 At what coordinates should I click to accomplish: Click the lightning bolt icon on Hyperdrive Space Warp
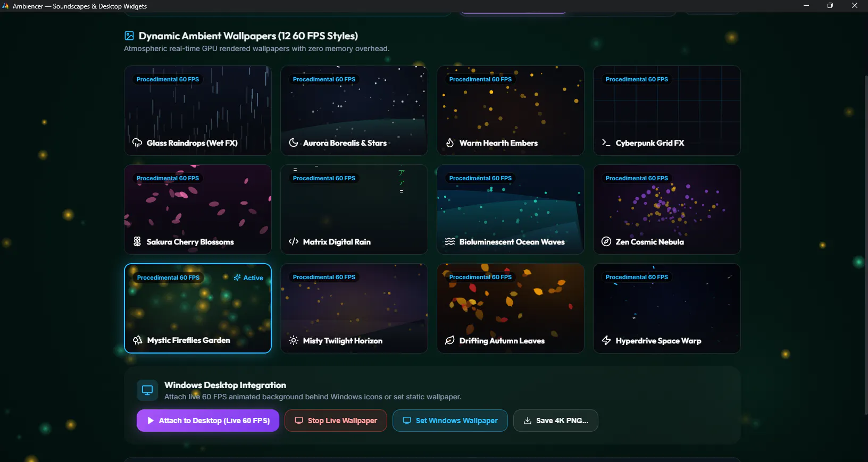click(606, 341)
